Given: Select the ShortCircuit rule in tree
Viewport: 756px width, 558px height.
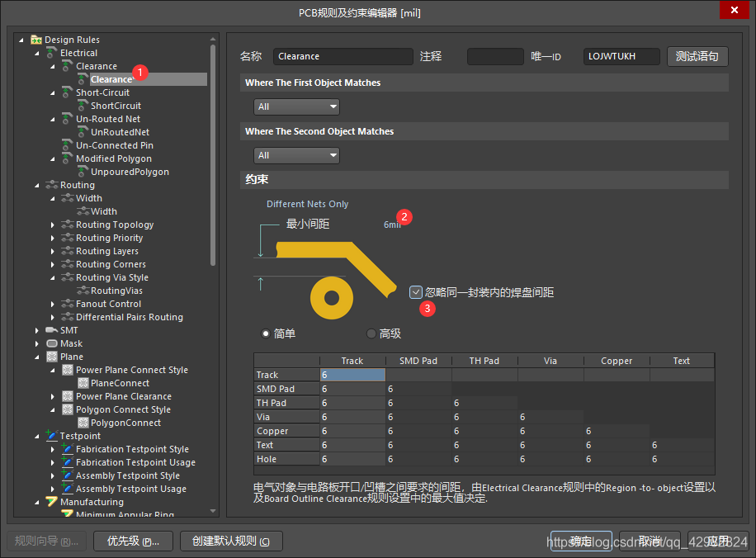Looking at the screenshot, I should [x=116, y=106].
